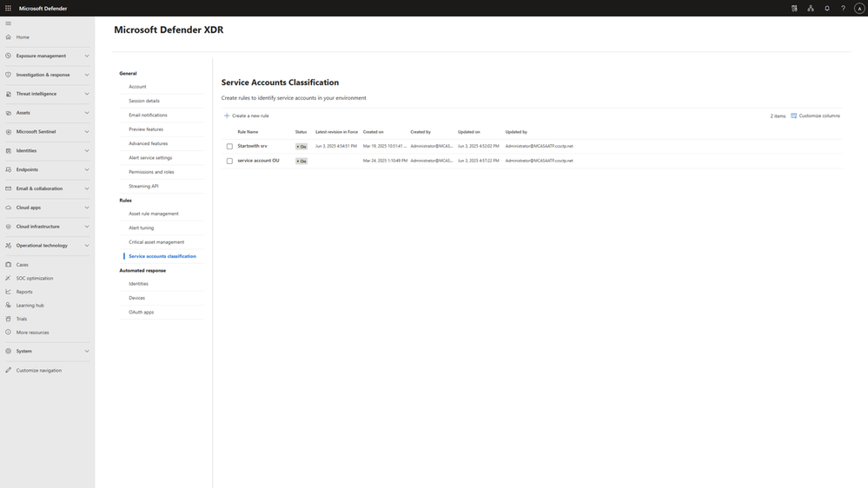
Task: Open Permissions and roles settings
Action: 151,172
